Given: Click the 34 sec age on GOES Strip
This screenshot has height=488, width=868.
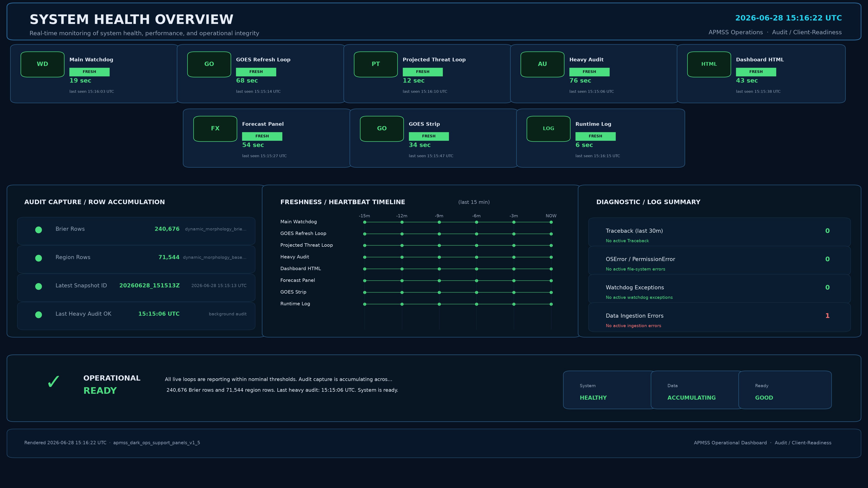Looking at the screenshot, I should (420, 145).
